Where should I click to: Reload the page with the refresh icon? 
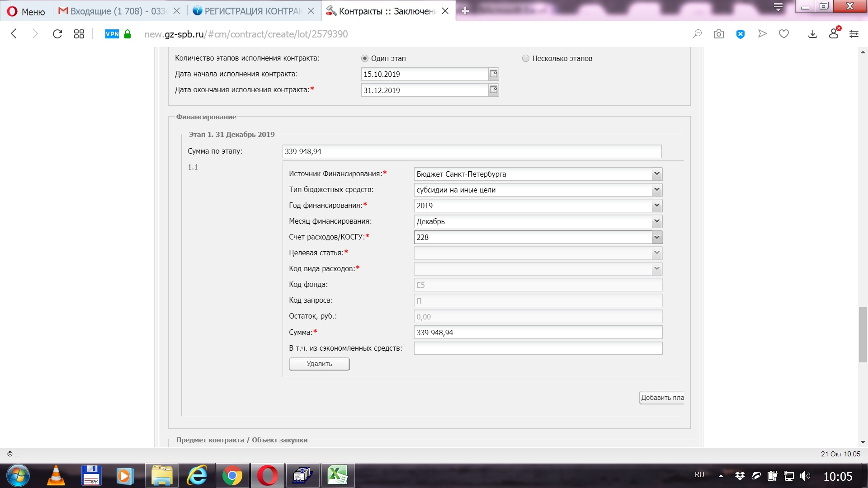click(57, 34)
